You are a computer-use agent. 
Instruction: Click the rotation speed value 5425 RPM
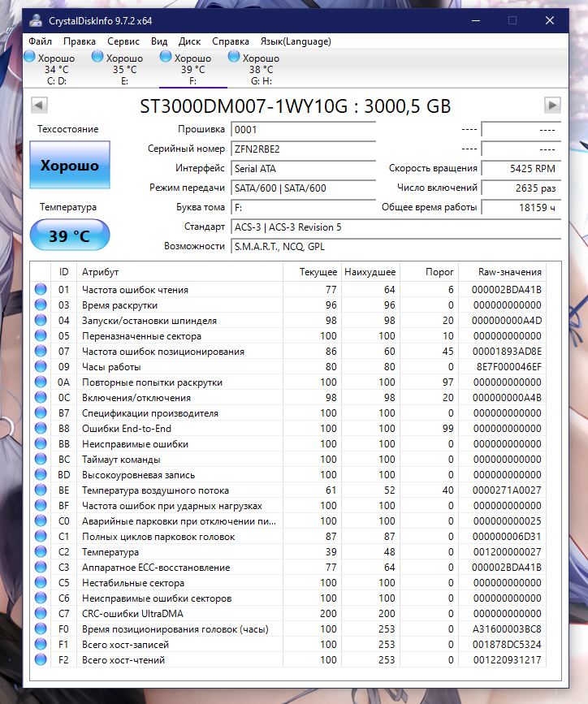pos(521,169)
